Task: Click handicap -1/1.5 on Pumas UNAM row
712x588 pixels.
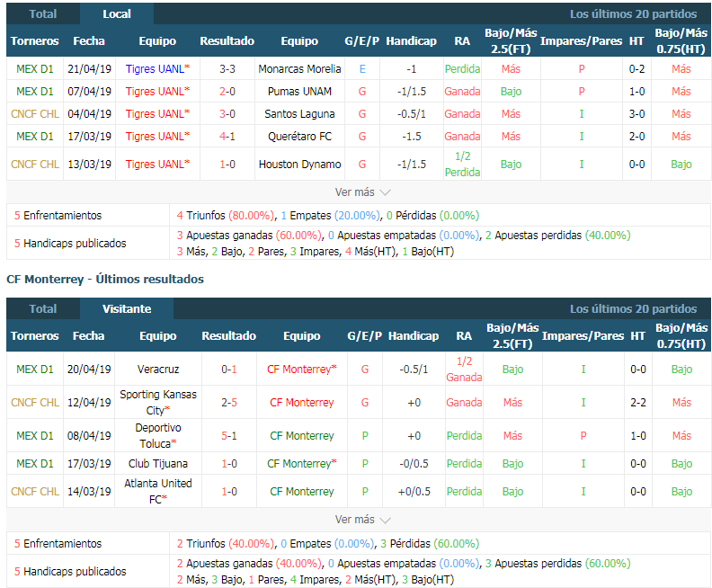Action: click(x=412, y=92)
